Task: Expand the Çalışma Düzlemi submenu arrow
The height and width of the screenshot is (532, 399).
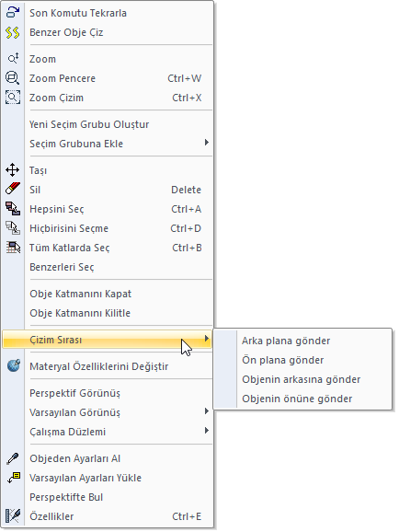Action: coord(207,431)
